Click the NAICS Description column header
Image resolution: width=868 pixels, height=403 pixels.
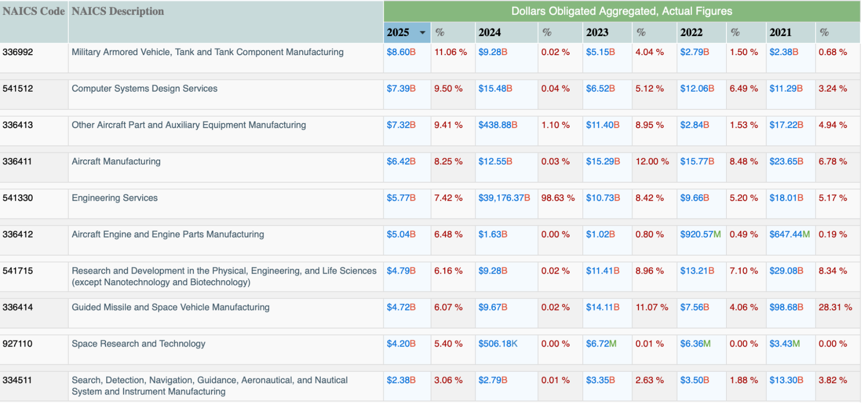pos(118,11)
